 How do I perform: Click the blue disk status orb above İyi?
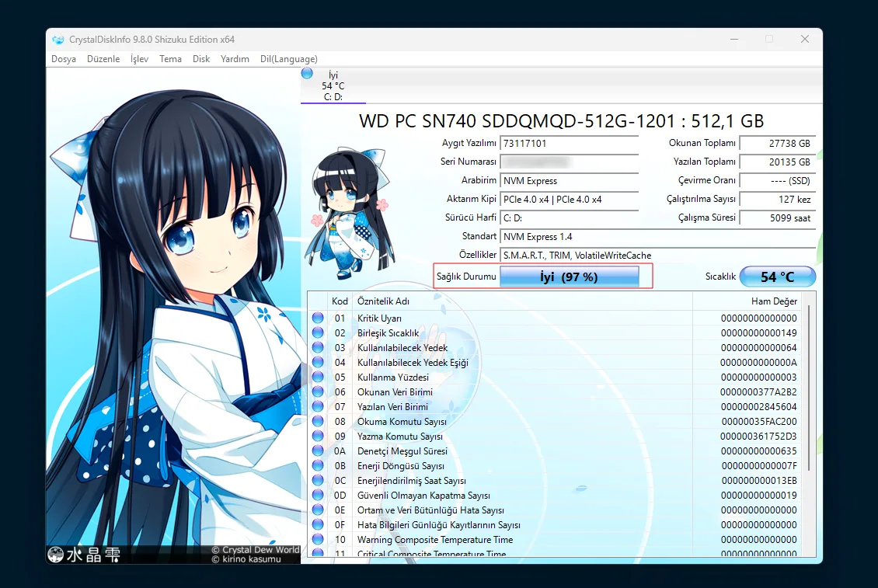[x=307, y=73]
